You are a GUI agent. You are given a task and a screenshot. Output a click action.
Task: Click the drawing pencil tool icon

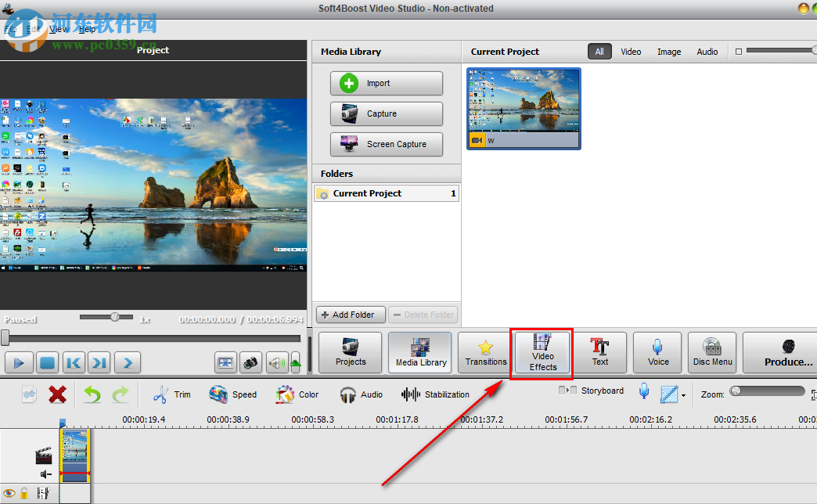tap(669, 394)
